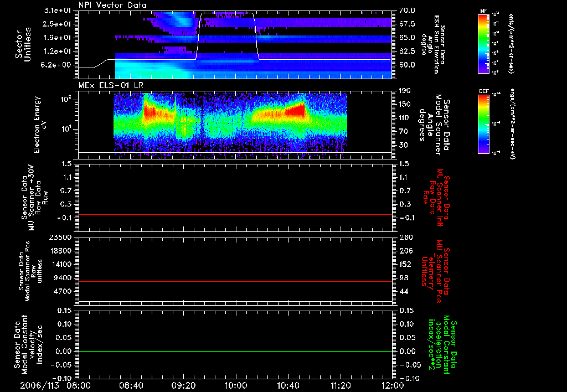567x392 pixels.
Task: Select the 'Model Scanner Angle degrees' label
Action: (x=434, y=125)
